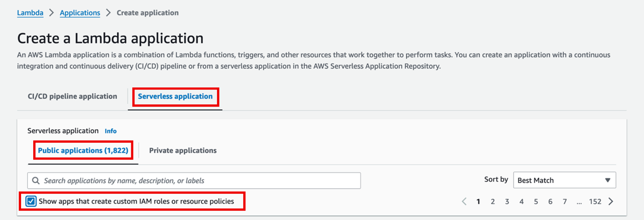Go to page 4 of results
This screenshot has height=220, width=644.
pos(522,202)
